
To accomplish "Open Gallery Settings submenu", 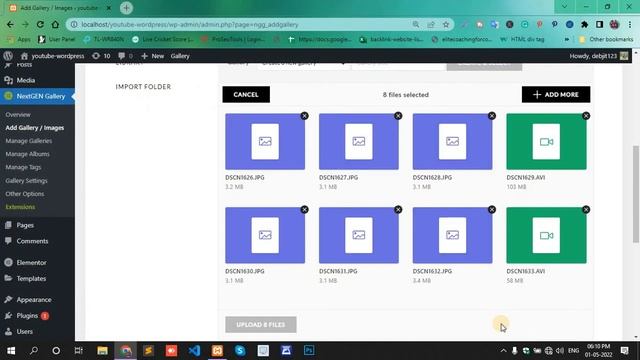I will 26,180.
